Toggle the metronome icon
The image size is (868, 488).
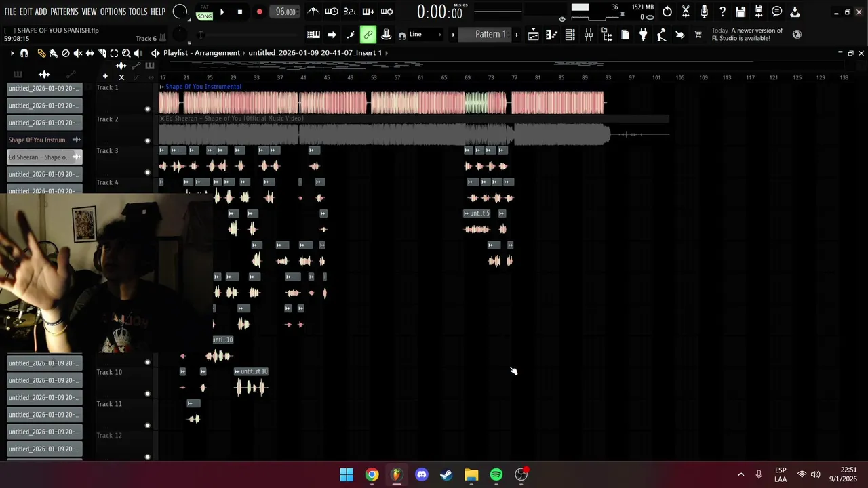[x=313, y=12]
